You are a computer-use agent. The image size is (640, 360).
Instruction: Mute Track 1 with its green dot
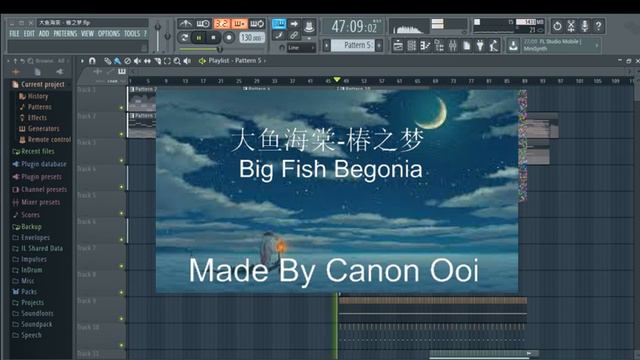tap(121, 108)
